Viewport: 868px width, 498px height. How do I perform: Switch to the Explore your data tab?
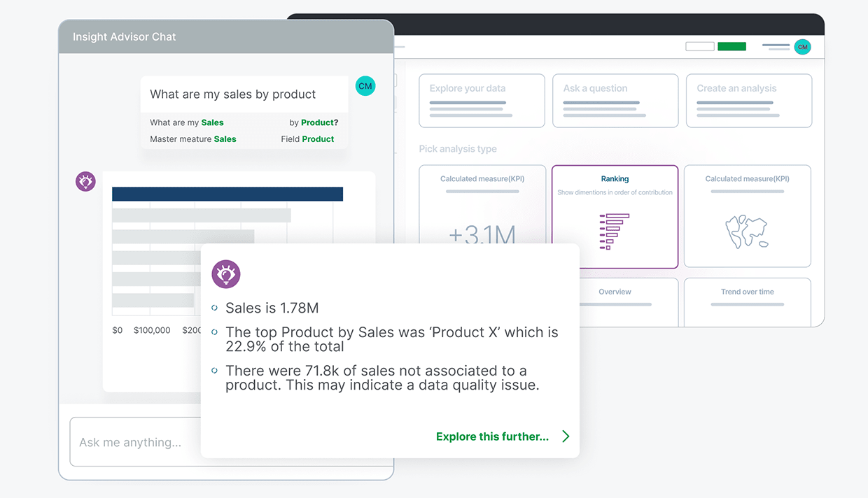click(x=481, y=100)
